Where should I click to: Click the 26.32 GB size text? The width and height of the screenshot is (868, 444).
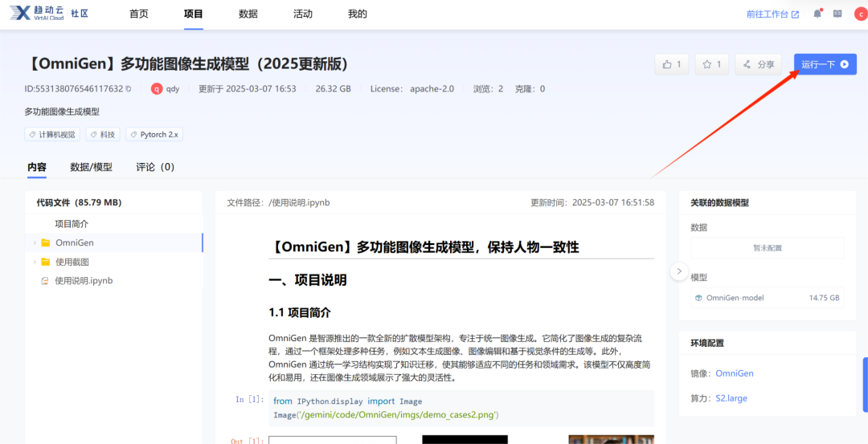click(x=334, y=88)
